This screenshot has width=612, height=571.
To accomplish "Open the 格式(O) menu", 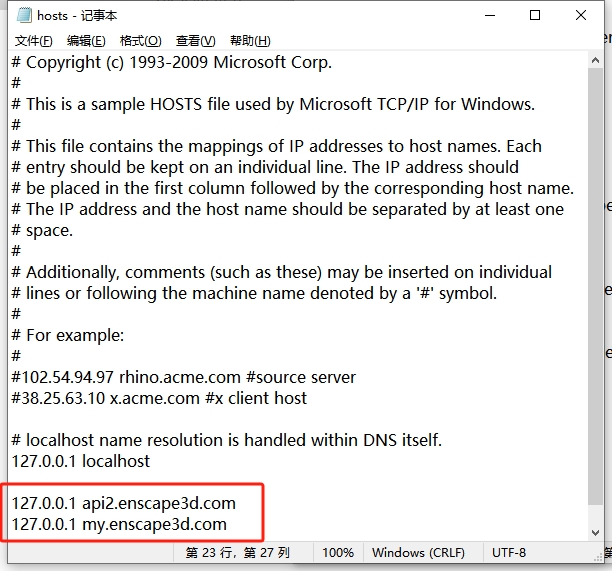I will 141,41.
